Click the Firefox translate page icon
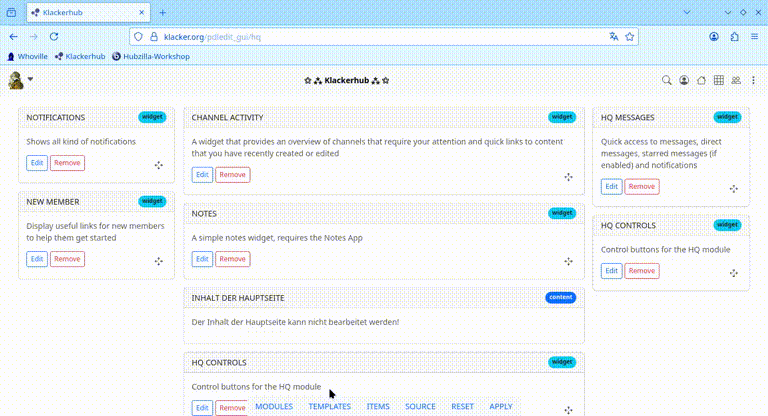768x416 pixels. pyautogui.click(x=613, y=36)
